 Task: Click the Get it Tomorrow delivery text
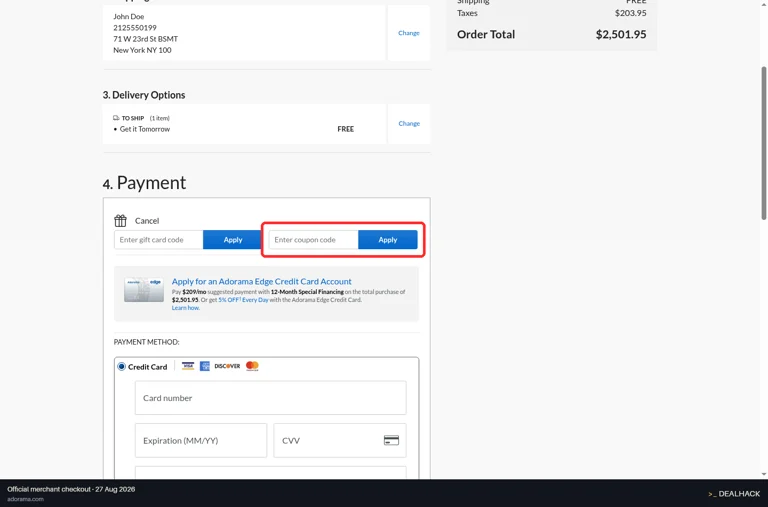(x=144, y=129)
